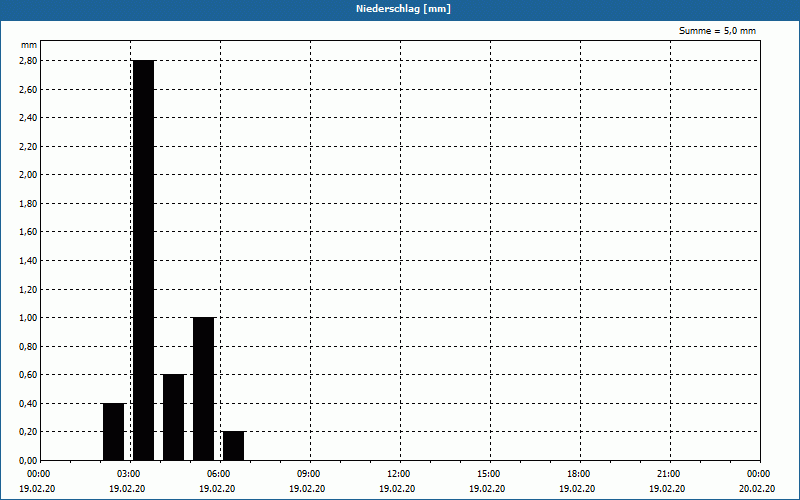This screenshot has height=500, width=800.
Task: Click the 12:00 x-axis time label
Action: [398, 474]
